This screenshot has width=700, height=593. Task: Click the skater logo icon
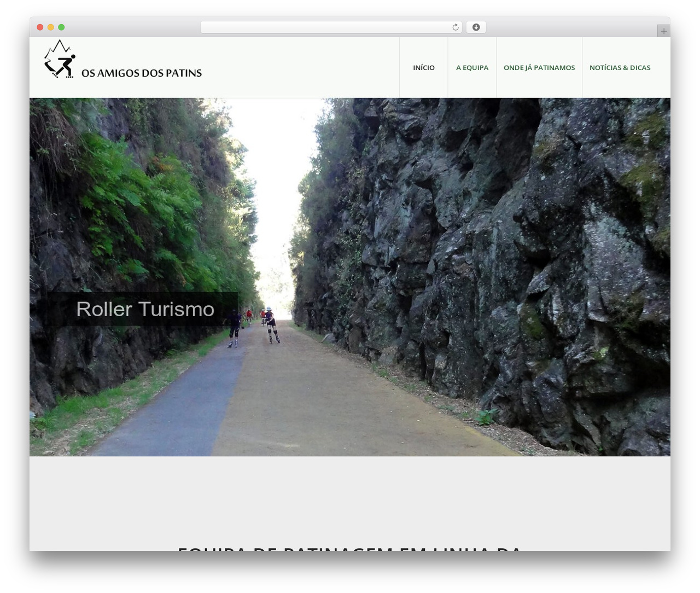tap(60, 59)
